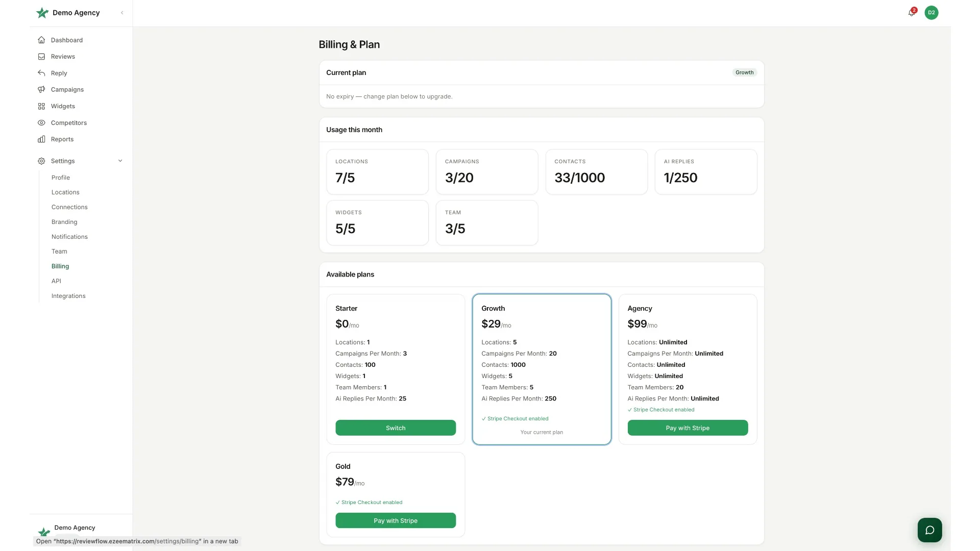Click the Team 3/5 usage value

click(x=455, y=229)
